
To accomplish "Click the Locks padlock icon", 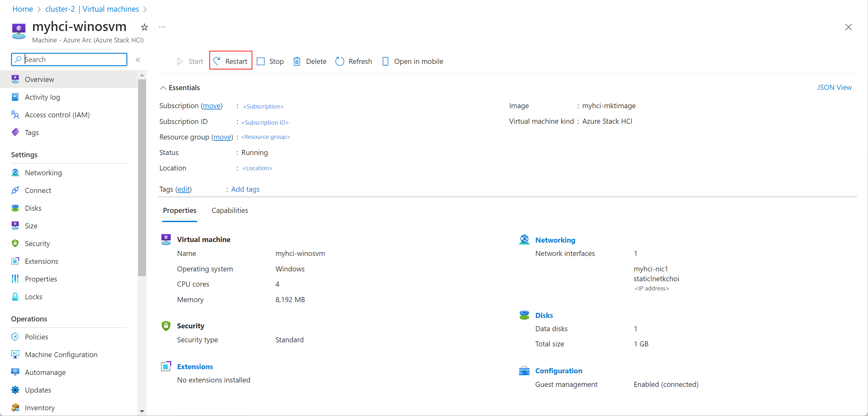I will click(15, 296).
